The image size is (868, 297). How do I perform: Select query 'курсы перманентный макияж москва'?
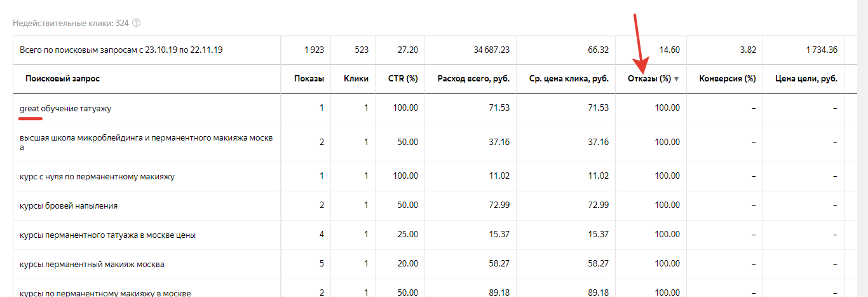tap(87, 264)
